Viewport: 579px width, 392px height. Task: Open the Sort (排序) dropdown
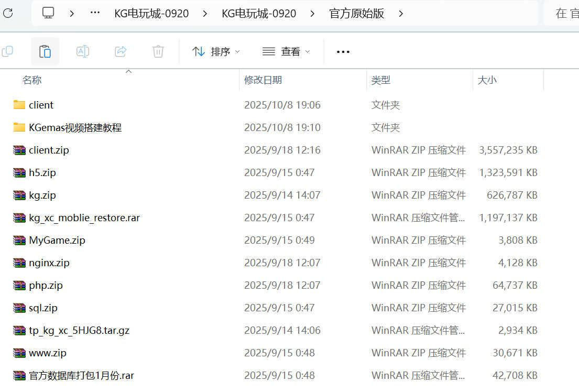click(x=216, y=51)
